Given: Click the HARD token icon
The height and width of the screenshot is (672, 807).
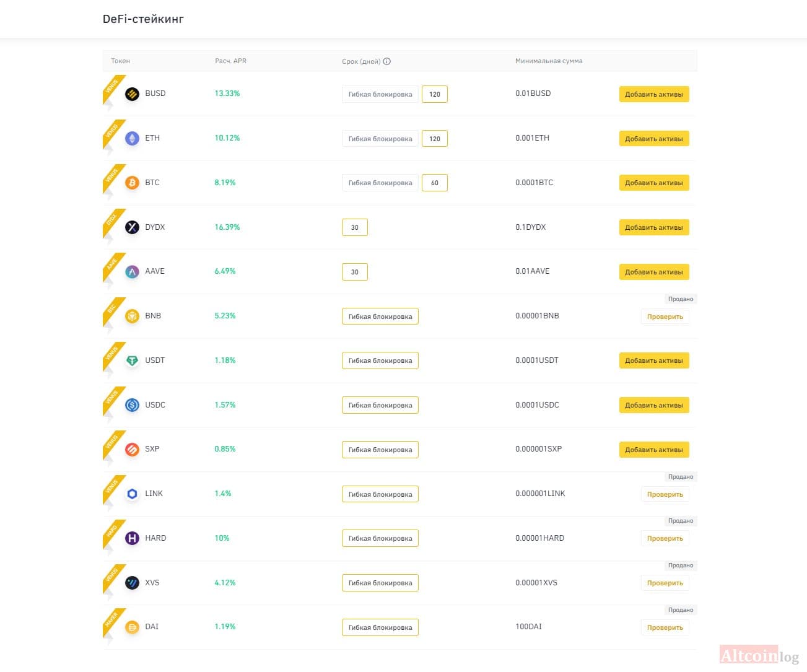Looking at the screenshot, I should 132,538.
